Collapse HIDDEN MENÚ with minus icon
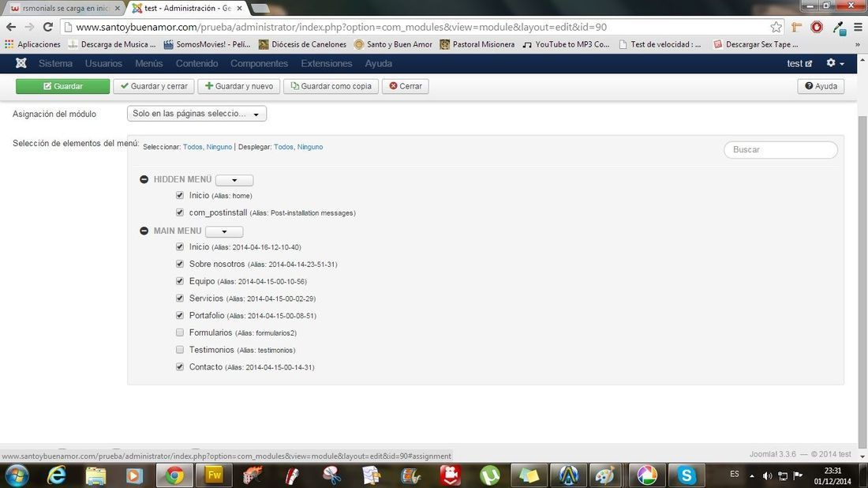Image resolution: width=868 pixels, height=488 pixels. pyautogui.click(x=144, y=179)
